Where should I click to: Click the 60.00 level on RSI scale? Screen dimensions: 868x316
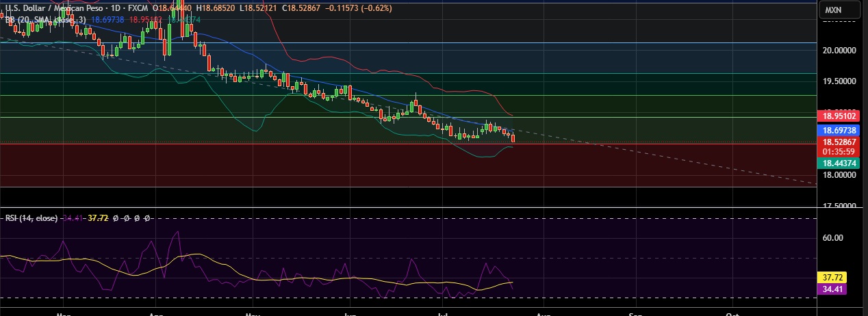[832, 238]
